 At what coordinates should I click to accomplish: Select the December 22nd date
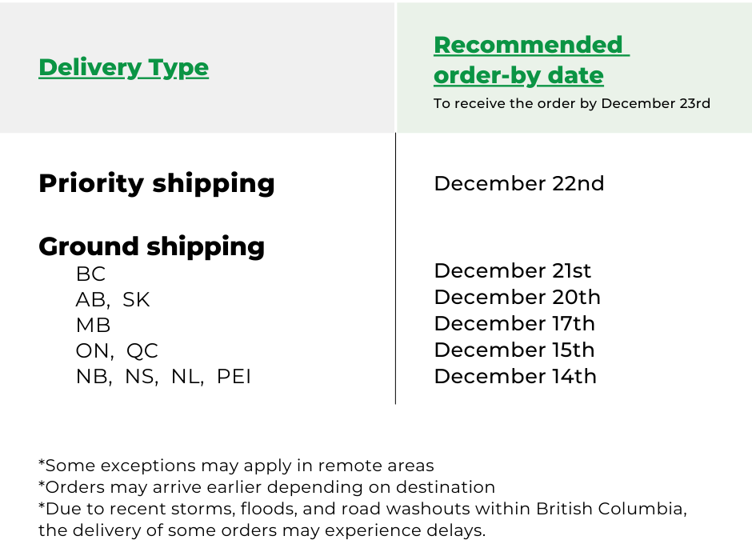pos(518,183)
